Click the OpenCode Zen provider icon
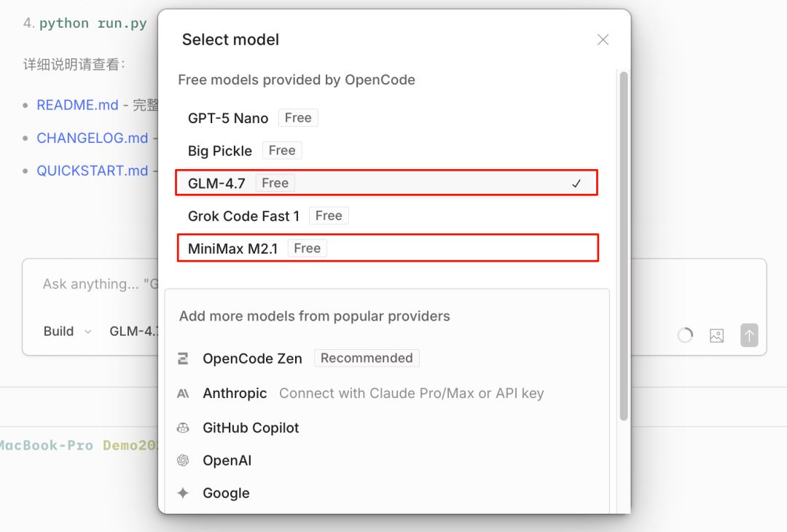 183,359
